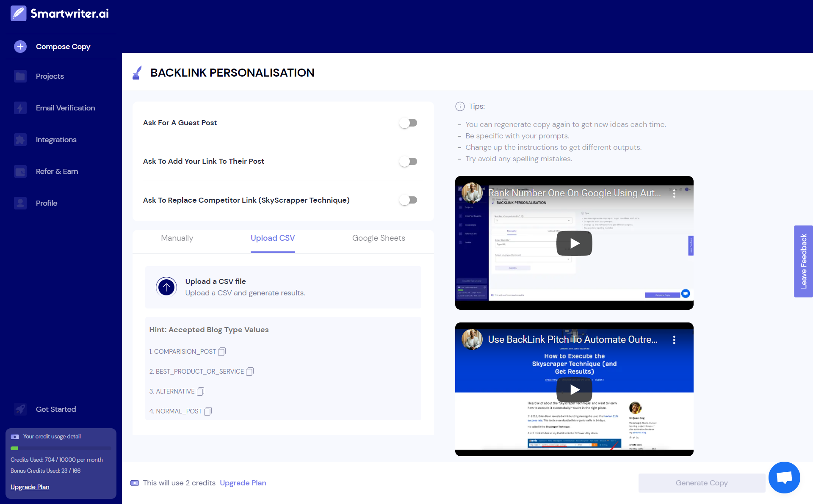
Task: Open the chat support bubble icon
Action: 784,477
